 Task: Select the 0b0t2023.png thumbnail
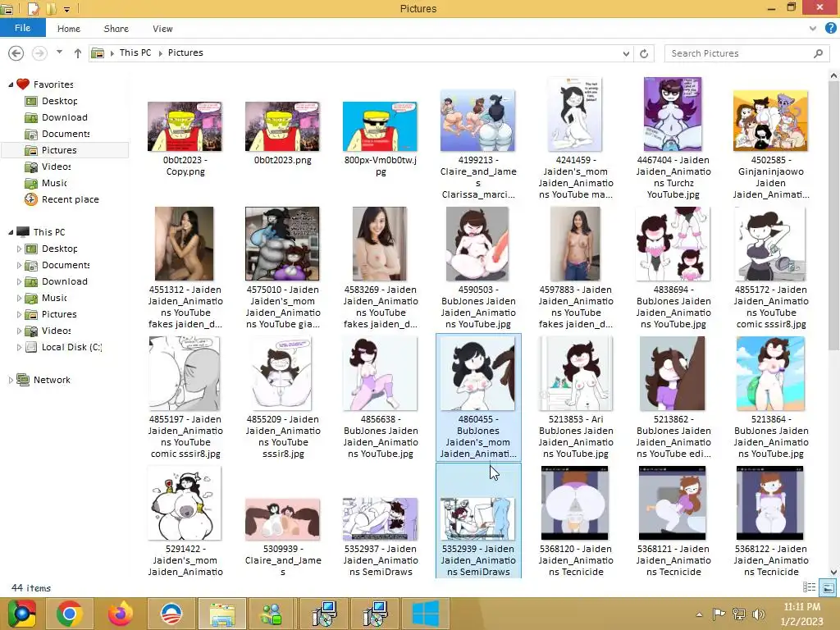click(282, 126)
